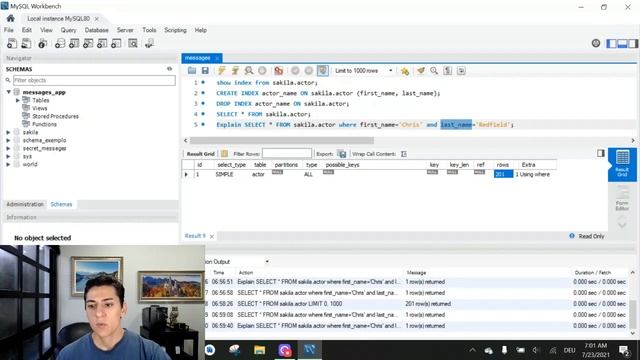Click the Filter Rows input field
Screen dimensions: 640x360
pyautogui.click(x=287, y=153)
